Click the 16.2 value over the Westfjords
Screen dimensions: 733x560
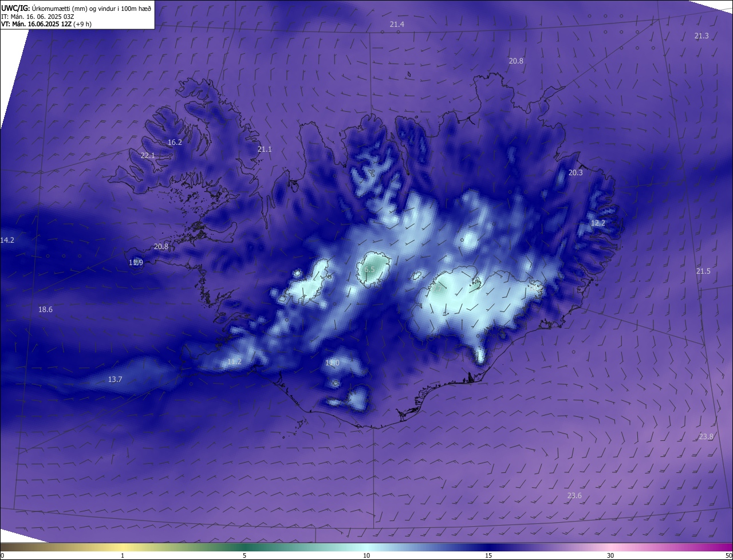tap(175, 142)
